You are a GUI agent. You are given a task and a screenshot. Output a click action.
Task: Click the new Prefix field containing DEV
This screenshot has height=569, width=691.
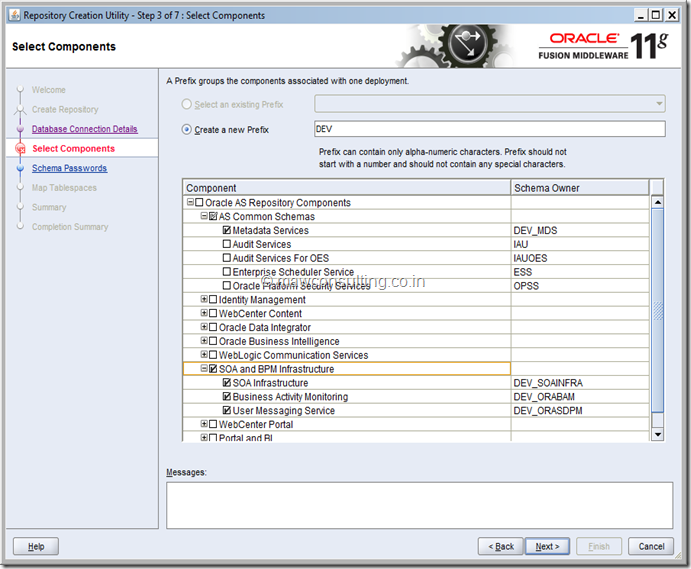coord(490,129)
